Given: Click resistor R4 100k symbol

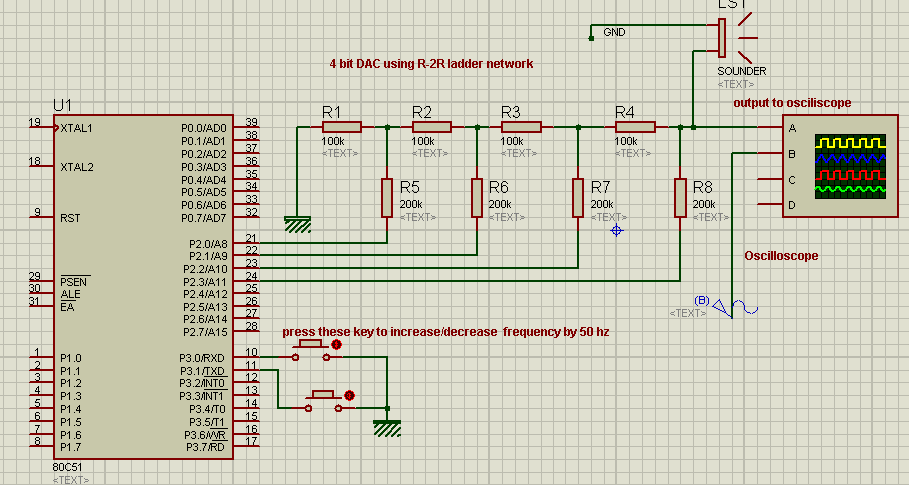Looking at the screenshot, I should click(x=635, y=127).
